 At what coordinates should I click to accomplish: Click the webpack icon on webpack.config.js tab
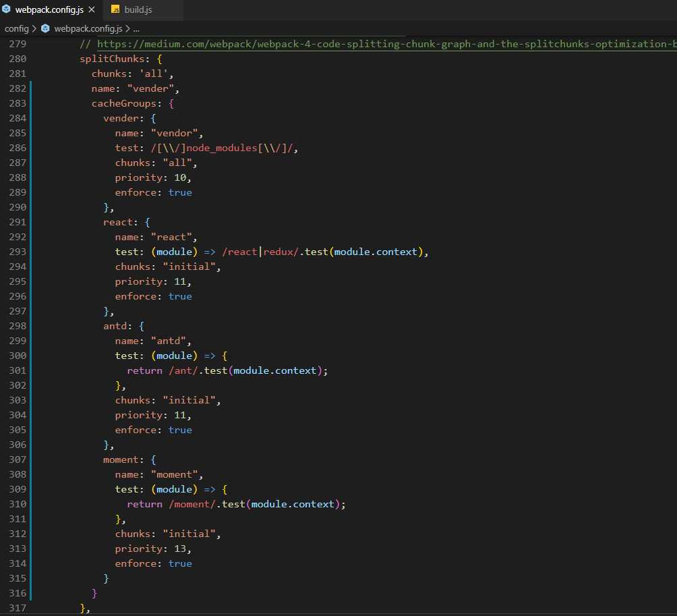point(6,9)
